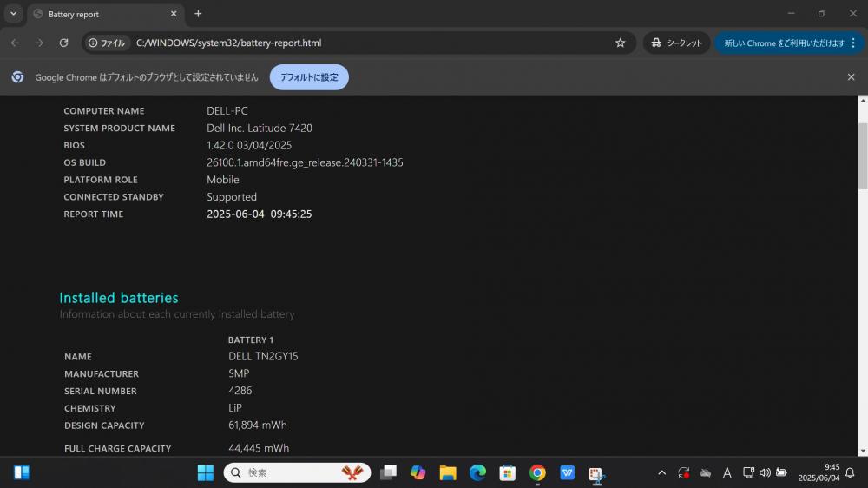Viewport: 868px width, 488px height.
Task: Click the OneDrive cloud tray icon
Action: click(705, 472)
